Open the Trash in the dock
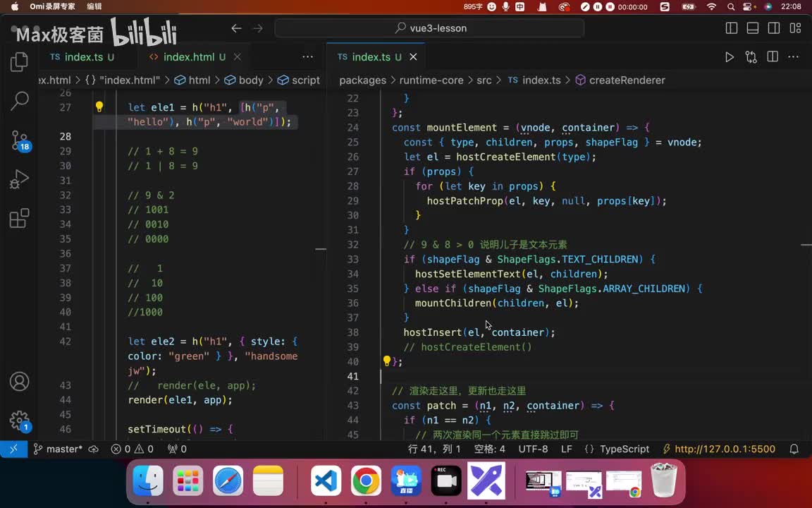 664,480
